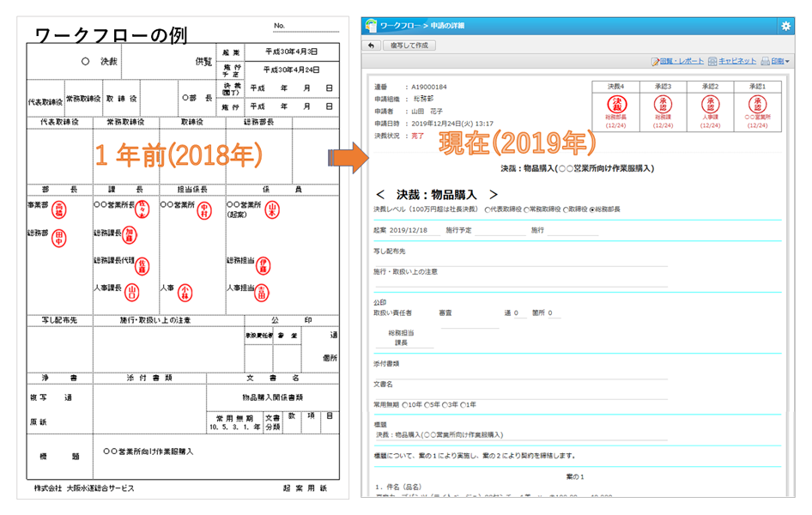Click the 承認1 red approval stamp
Image resolution: width=812 pixels, height=515 pixels.
coord(758,104)
